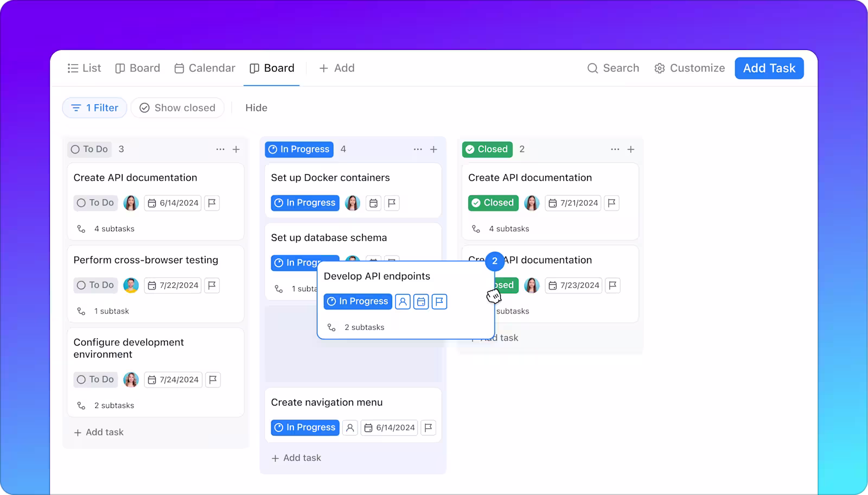
Task: Click Add task in the To Do column
Action: tap(99, 432)
